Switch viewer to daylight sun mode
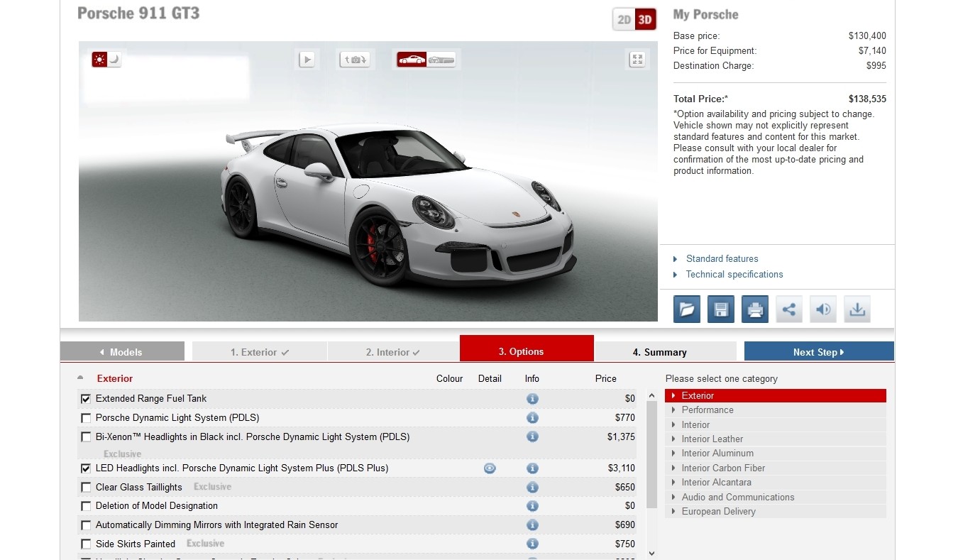Screen dimensions: 980x560 pos(99,60)
